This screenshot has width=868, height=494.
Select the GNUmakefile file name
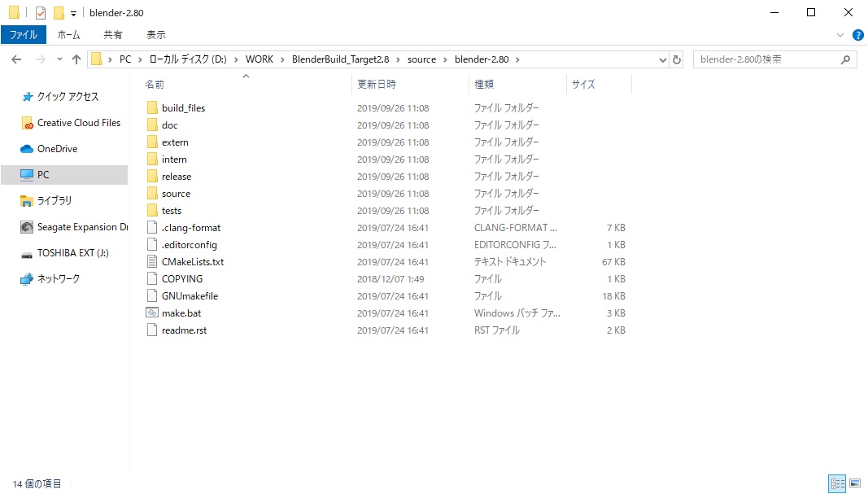point(190,296)
